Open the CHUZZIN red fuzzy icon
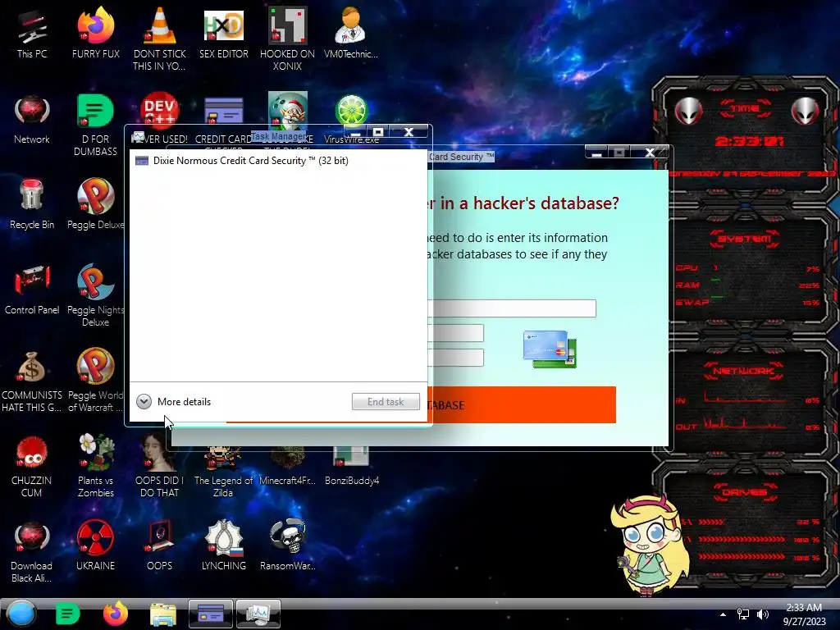 coord(32,466)
